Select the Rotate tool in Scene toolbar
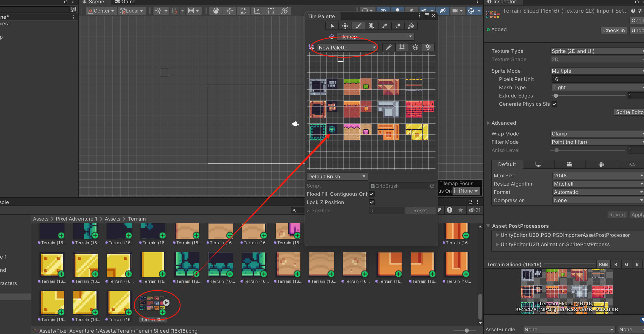644x334 pixels. (243, 11)
